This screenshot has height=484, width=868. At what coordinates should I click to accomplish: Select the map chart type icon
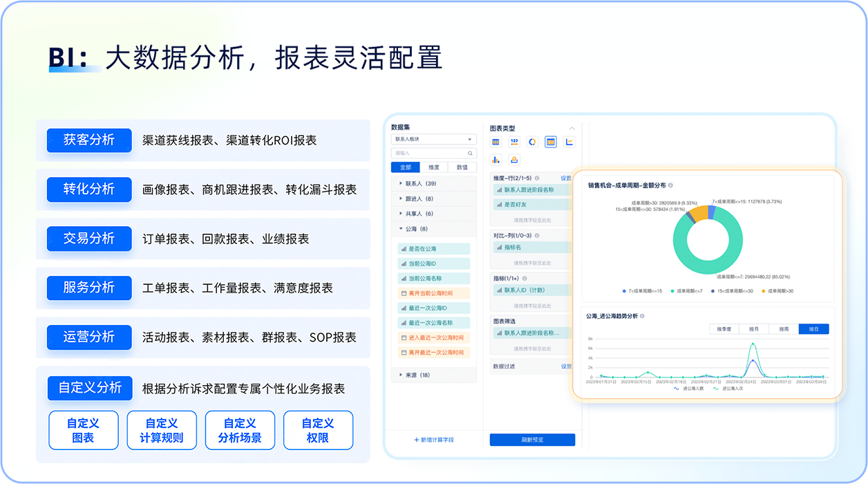[514, 160]
